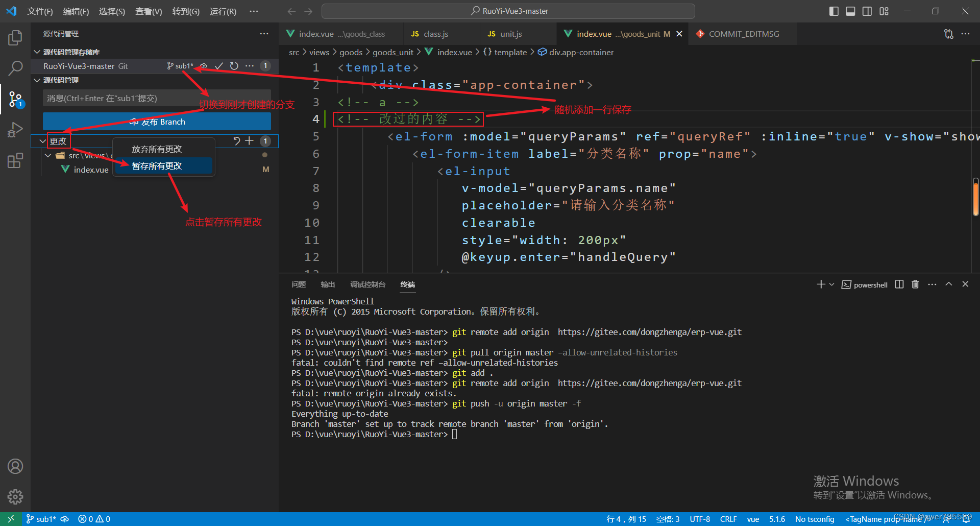
Task: Open the Accounts icon in activity bar
Action: pyautogui.click(x=15, y=466)
